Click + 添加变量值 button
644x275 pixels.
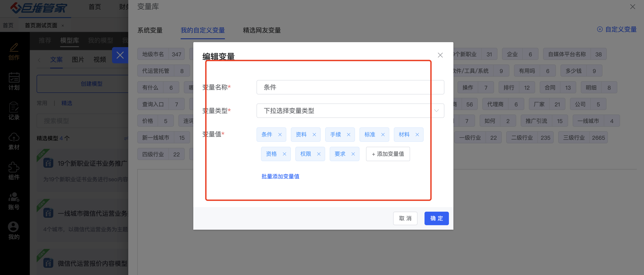pos(388,154)
